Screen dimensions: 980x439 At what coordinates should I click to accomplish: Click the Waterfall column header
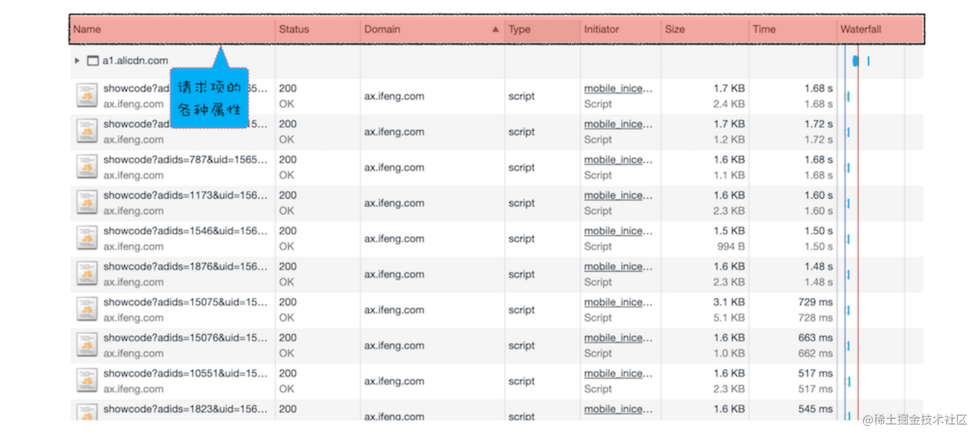tap(860, 29)
